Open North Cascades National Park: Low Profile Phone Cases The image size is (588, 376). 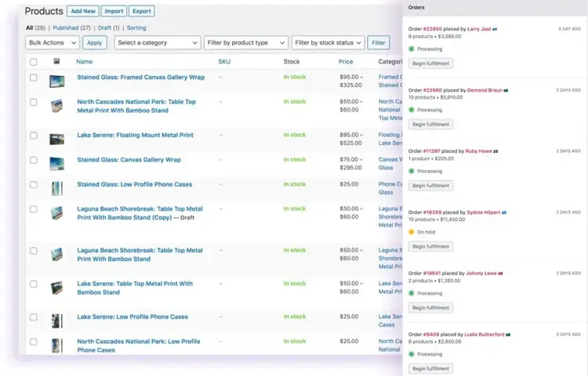[x=138, y=345]
